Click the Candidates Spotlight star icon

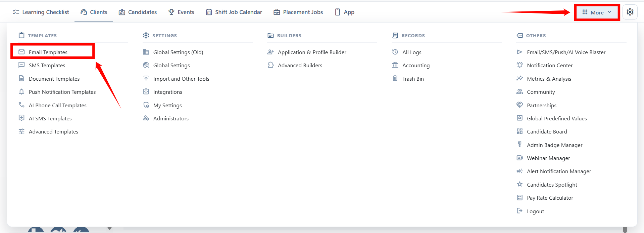519,184
